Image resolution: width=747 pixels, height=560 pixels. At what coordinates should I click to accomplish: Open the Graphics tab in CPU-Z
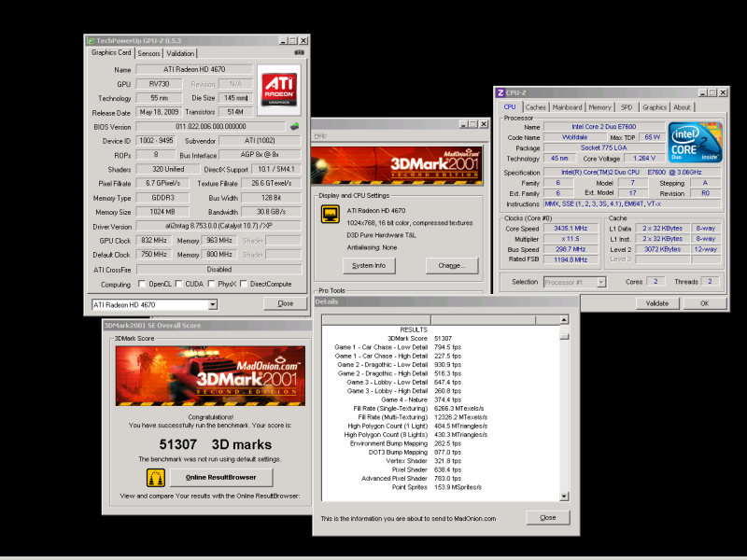click(x=655, y=107)
